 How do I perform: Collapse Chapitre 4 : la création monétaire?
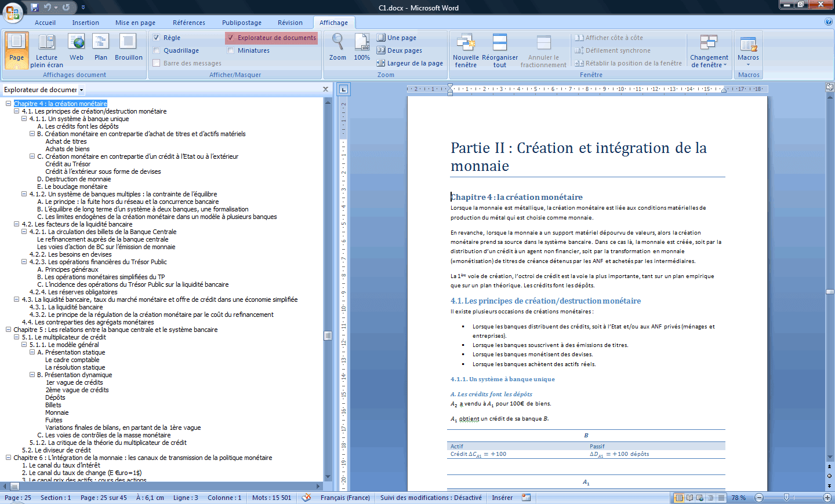pyautogui.click(x=9, y=104)
